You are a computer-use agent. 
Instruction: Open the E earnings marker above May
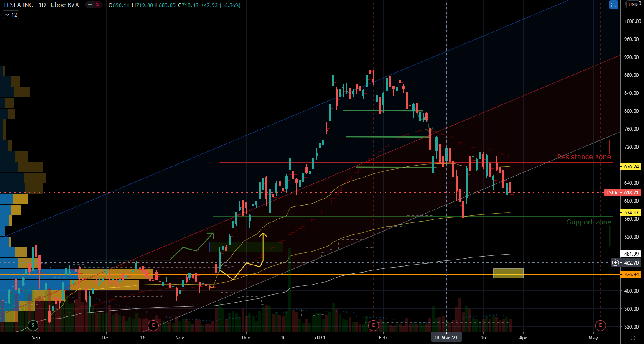600,325
